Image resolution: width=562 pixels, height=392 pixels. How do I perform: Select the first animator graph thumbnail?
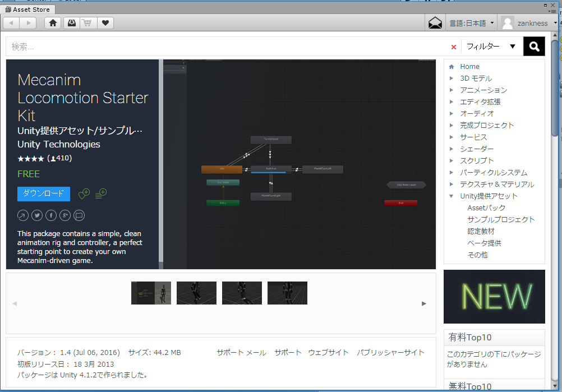click(x=151, y=293)
